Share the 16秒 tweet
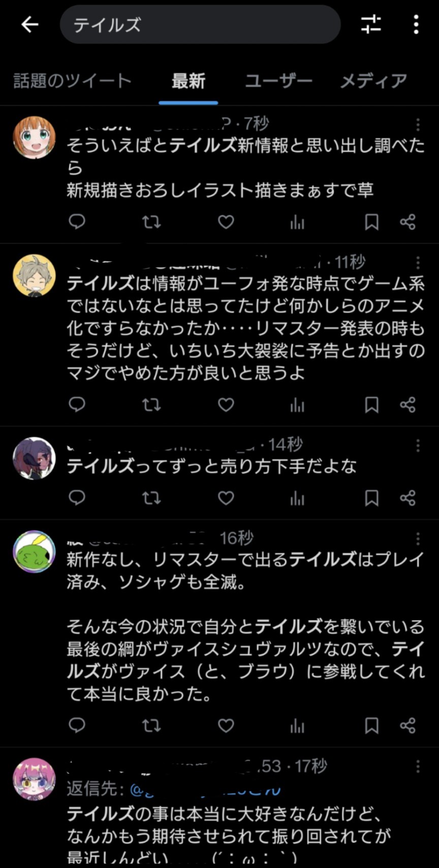 (x=407, y=725)
